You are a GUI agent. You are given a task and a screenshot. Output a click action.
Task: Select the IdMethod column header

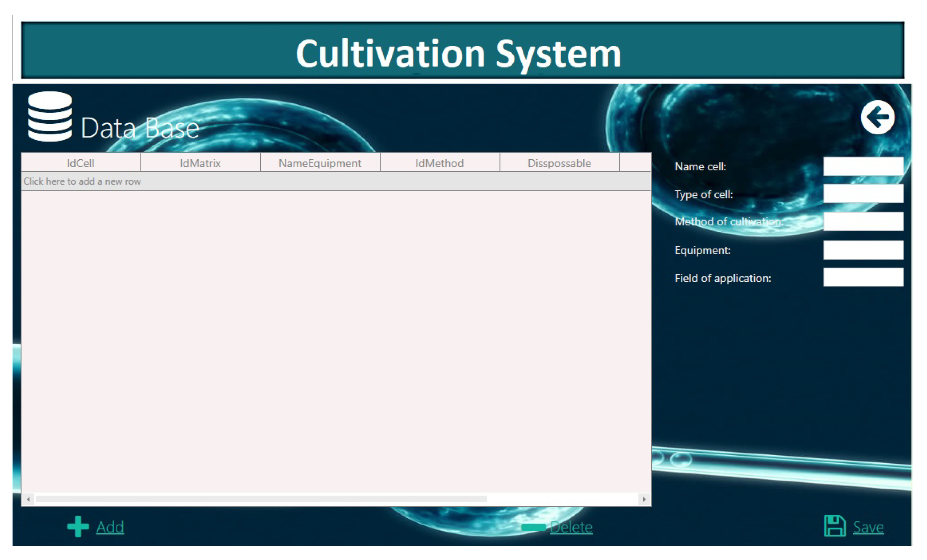[439, 163]
